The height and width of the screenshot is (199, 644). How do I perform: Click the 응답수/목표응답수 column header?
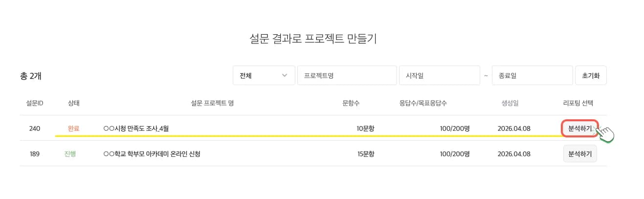point(423,103)
